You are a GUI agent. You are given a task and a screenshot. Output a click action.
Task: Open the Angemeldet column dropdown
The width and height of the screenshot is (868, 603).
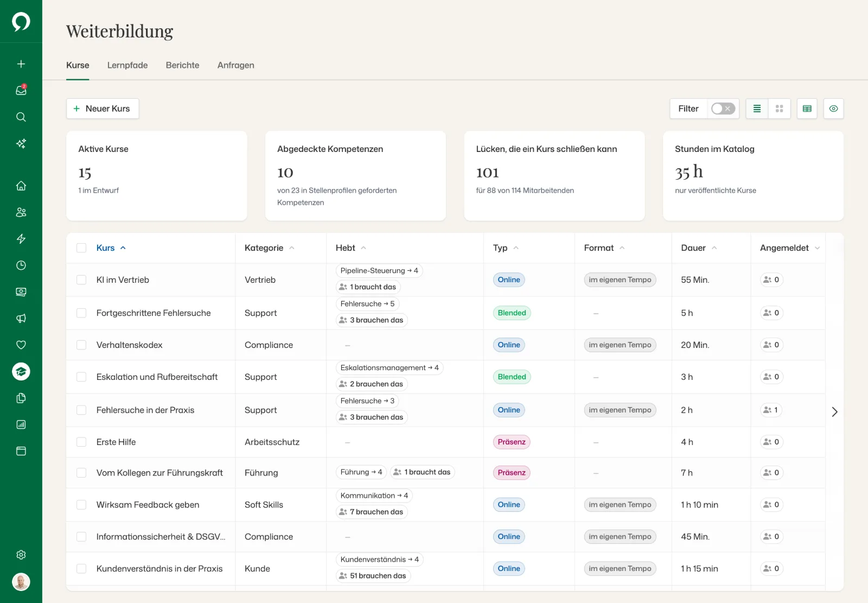[x=817, y=248]
